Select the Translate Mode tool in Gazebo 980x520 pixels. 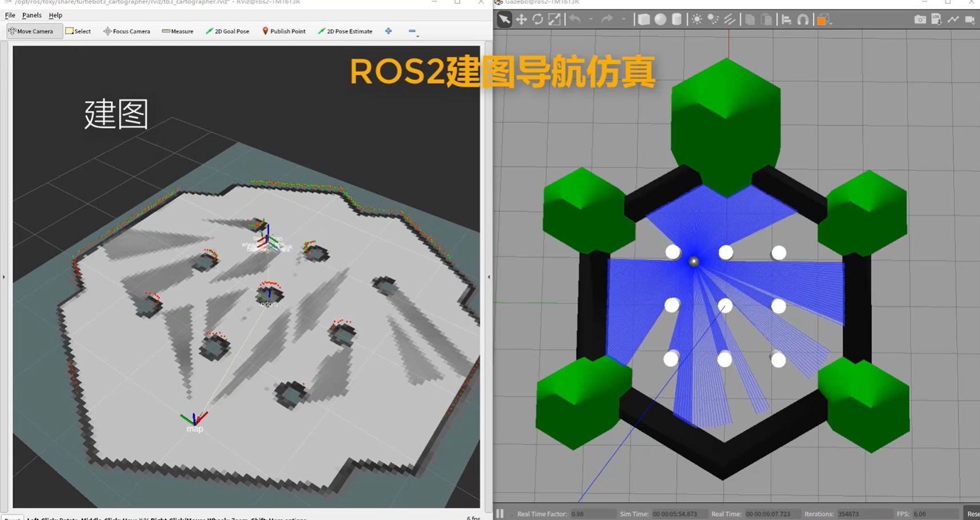click(521, 19)
